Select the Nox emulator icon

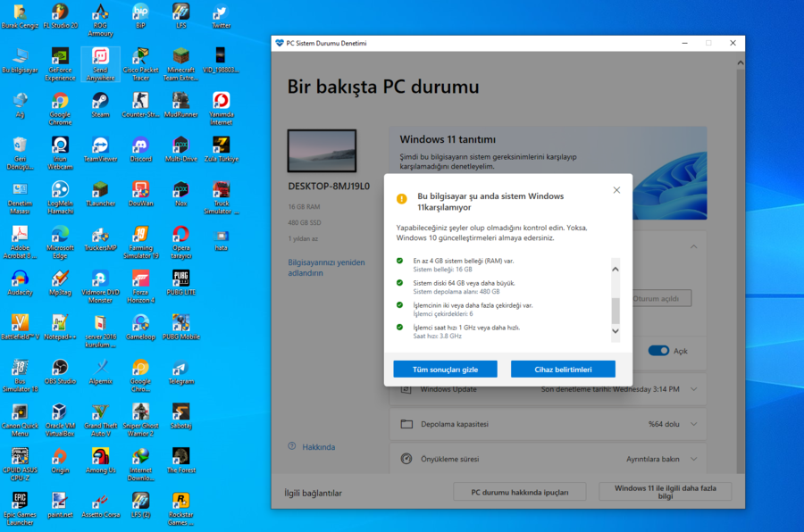coord(181,195)
